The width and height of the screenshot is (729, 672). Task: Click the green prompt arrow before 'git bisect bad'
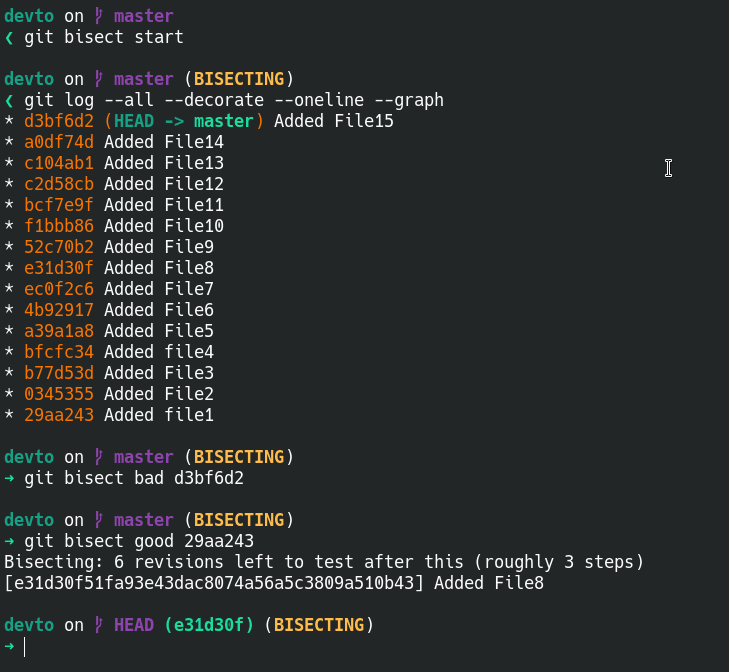click(x=9, y=478)
